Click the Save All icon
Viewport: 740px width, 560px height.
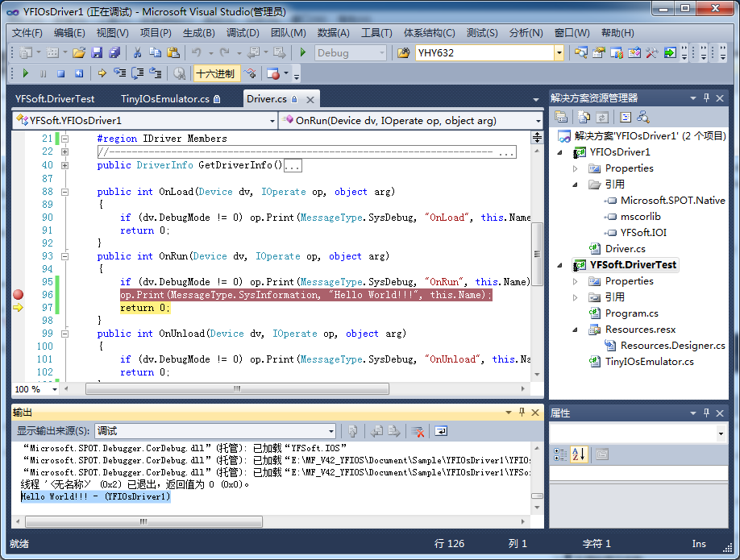point(114,53)
